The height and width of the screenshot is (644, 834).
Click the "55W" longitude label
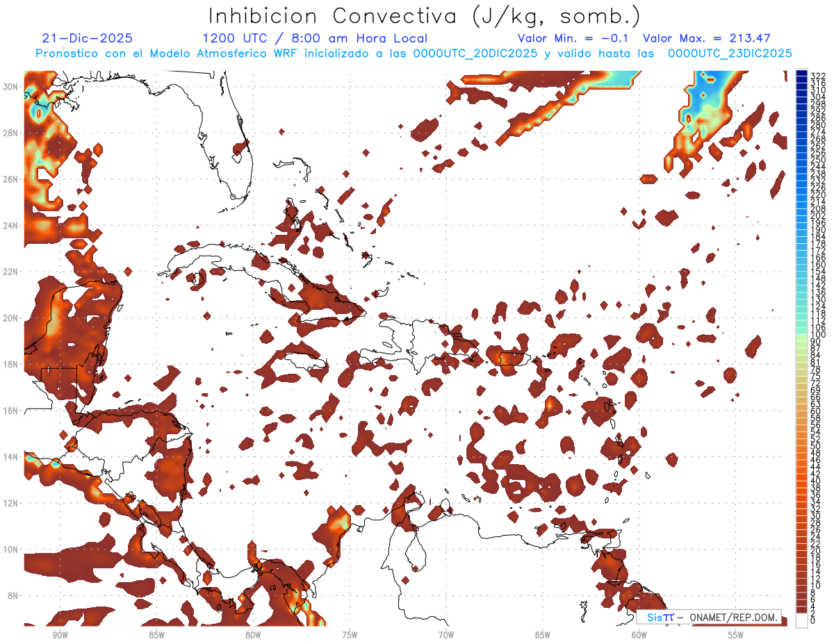[735, 635]
